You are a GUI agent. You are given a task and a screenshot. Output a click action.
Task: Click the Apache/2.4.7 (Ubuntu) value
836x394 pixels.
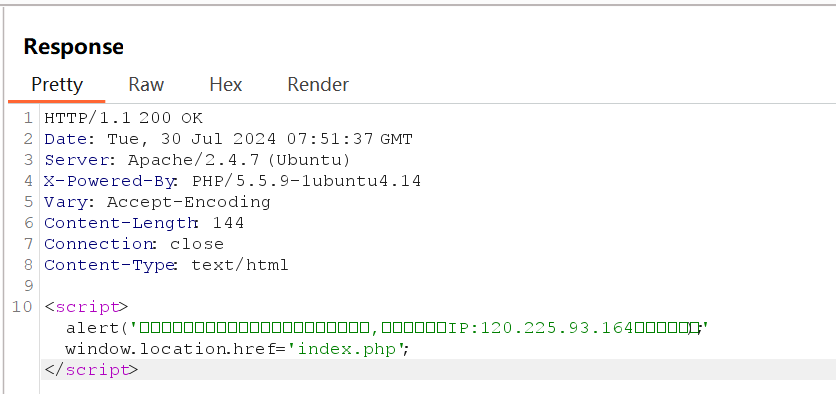(x=239, y=160)
